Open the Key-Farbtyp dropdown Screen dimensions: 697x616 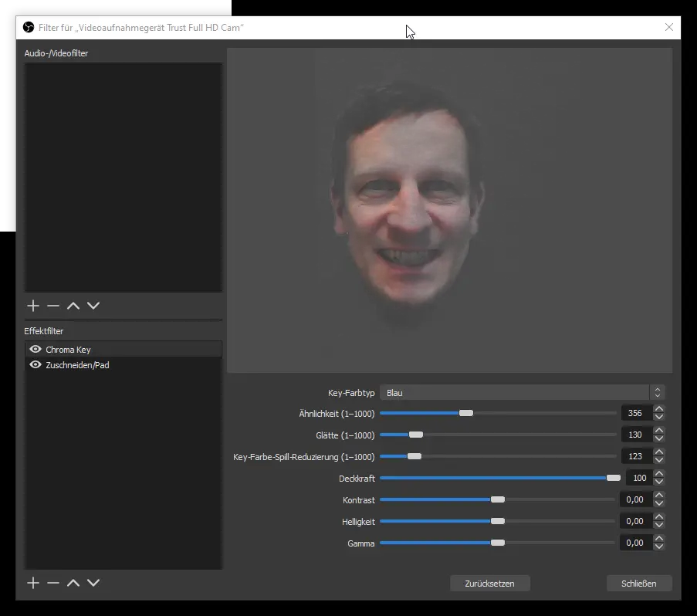[x=521, y=393]
